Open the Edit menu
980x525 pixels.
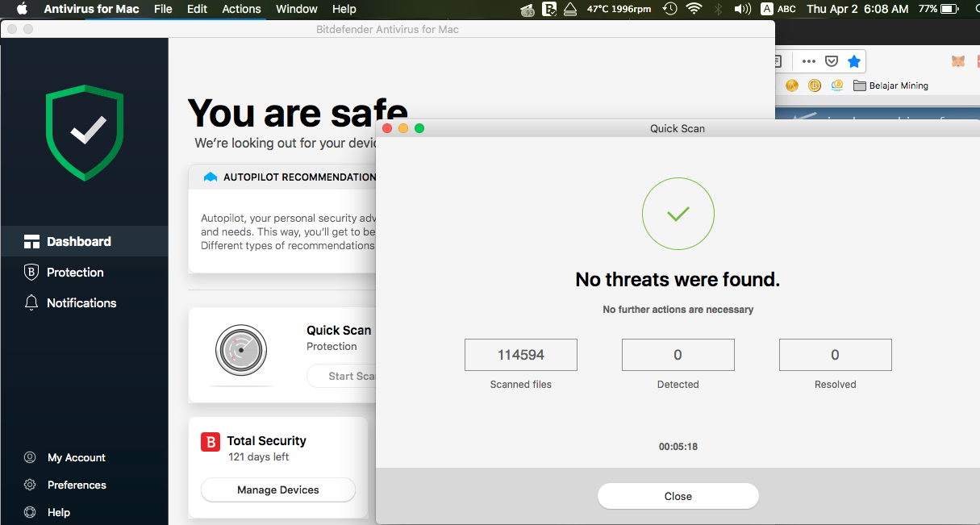click(x=197, y=9)
